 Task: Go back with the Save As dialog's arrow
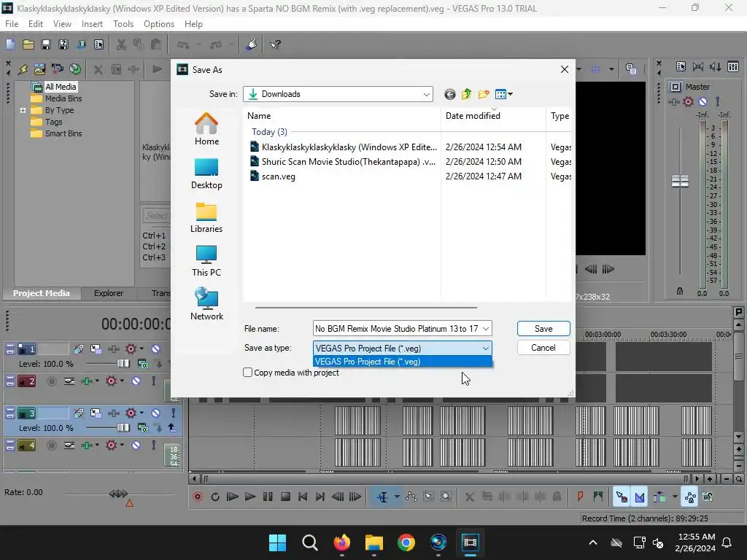pyautogui.click(x=449, y=94)
